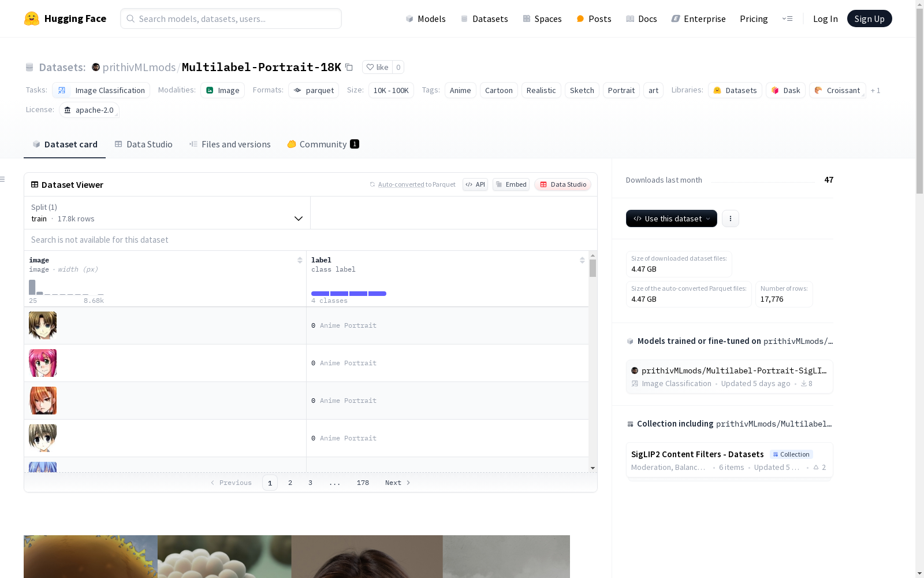Click the Log In link
924x578 pixels.
(825, 18)
